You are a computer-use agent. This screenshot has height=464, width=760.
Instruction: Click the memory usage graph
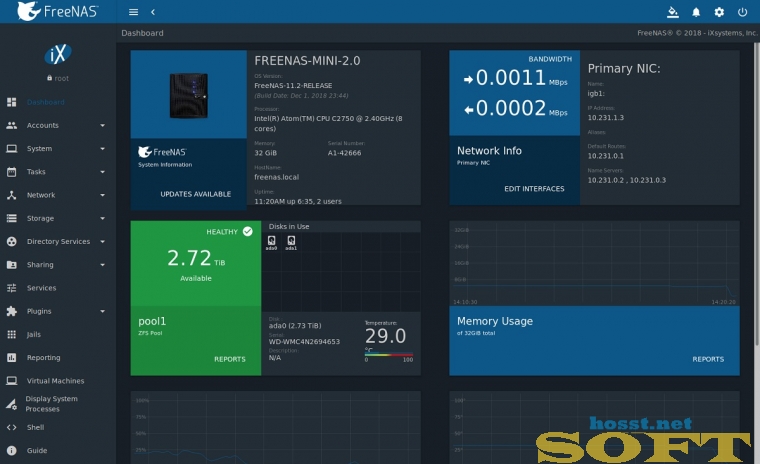(594, 263)
